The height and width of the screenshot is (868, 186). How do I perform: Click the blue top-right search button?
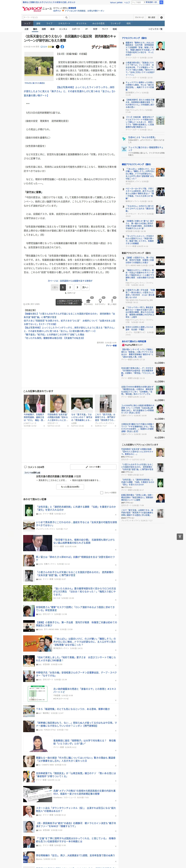[x=161, y=2]
